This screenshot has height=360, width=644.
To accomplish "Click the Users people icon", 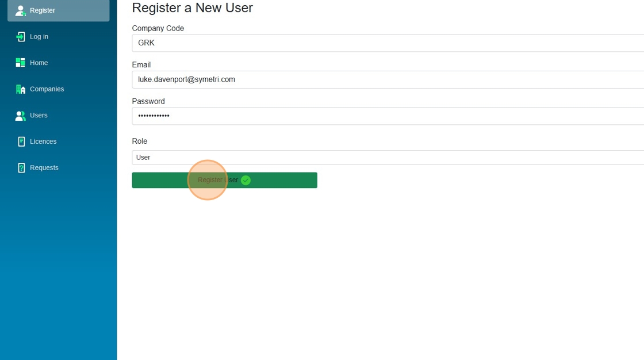I will pos(21,116).
